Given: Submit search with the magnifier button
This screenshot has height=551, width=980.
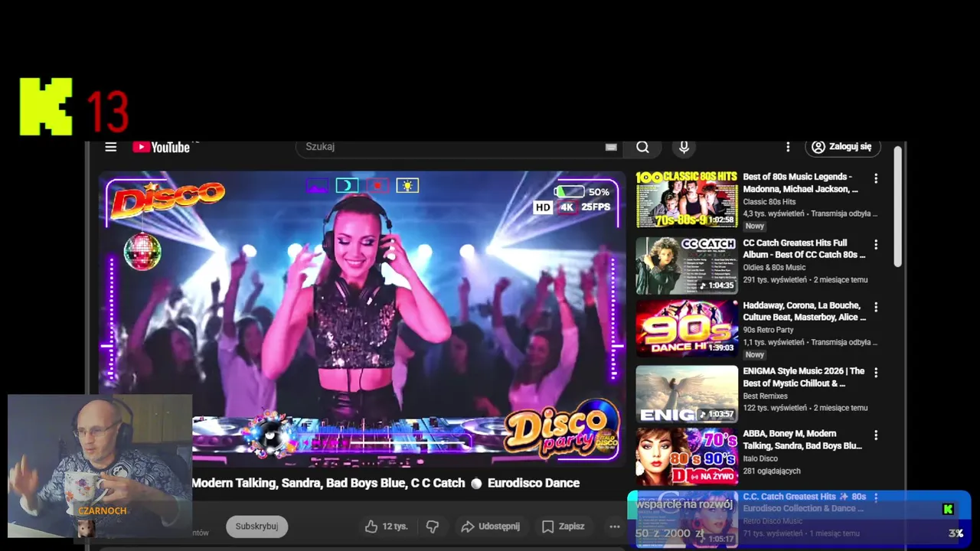Looking at the screenshot, I should [642, 147].
